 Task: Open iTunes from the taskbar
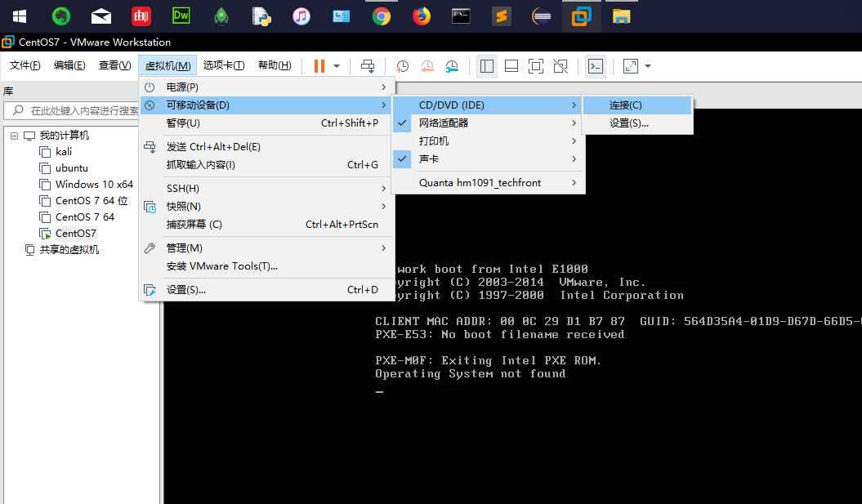click(x=301, y=16)
